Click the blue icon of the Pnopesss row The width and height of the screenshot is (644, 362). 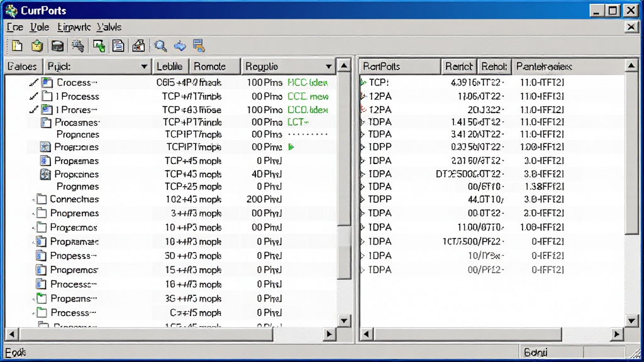41,256
